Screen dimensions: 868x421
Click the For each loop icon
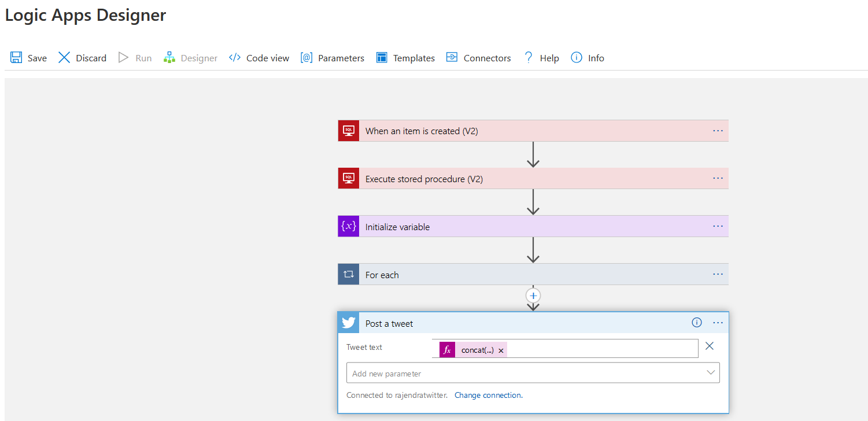[349, 275]
